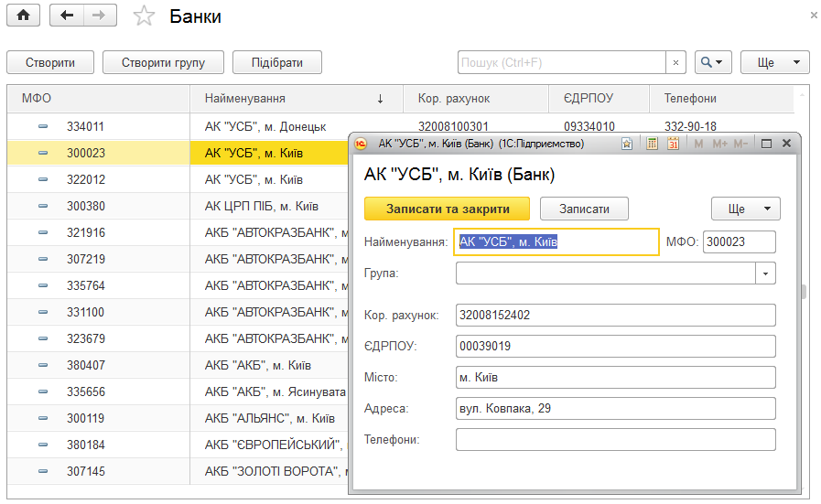Click the M+ memory button in the titlebar

pyautogui.click(x=720, y=144)
